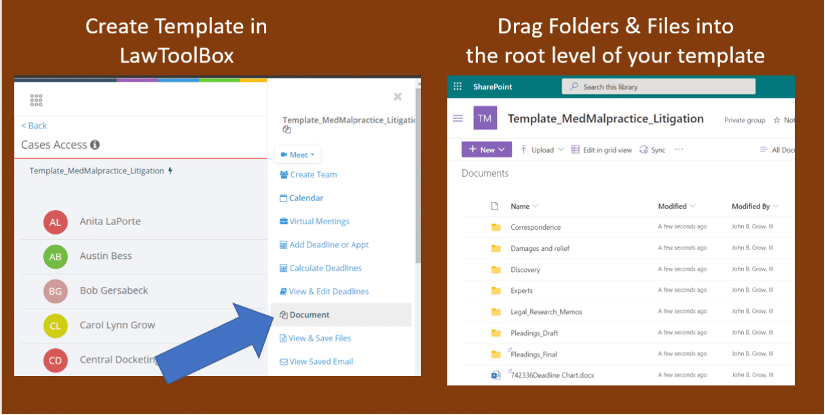Click the Sync toolbar item

[652, 150]
